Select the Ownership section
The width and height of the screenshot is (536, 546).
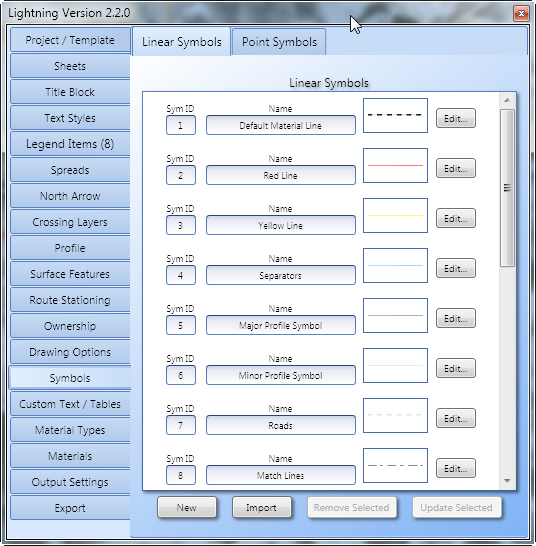click(x=70, y=326)
